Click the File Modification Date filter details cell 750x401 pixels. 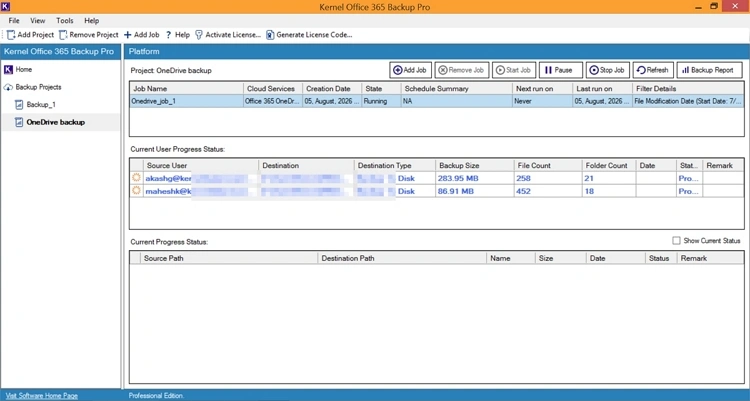pyautogui.click(x=688, y=101)
